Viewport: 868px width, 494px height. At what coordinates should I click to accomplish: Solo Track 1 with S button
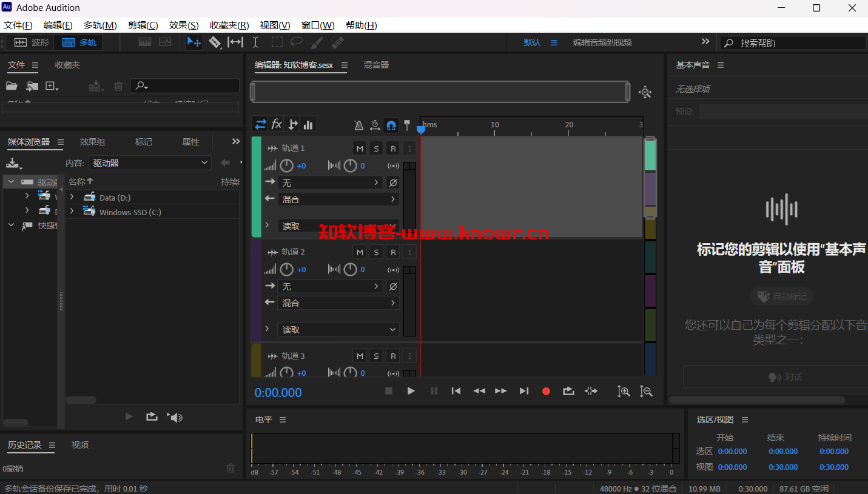pyautogui.click(x=377, y=149)
